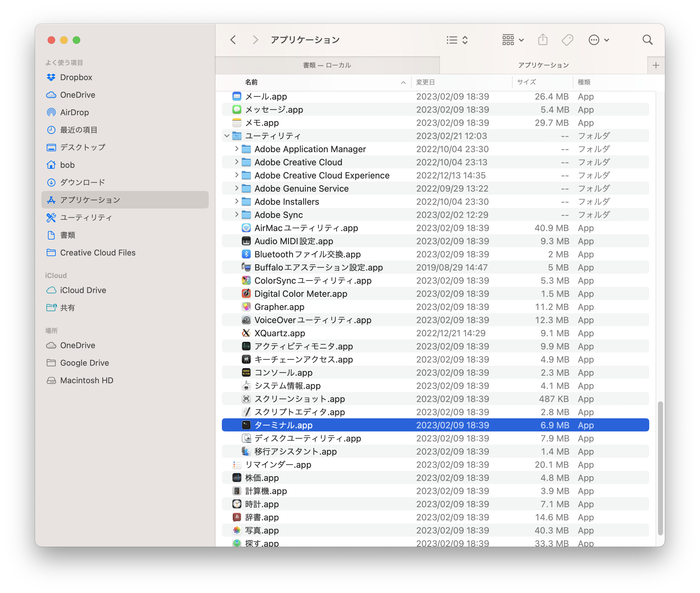Image resolution: width=700 pixels, height=593 pixels.
Task: Switch to the 書類 — ローカル tab
Action: [x=327, y=65]
